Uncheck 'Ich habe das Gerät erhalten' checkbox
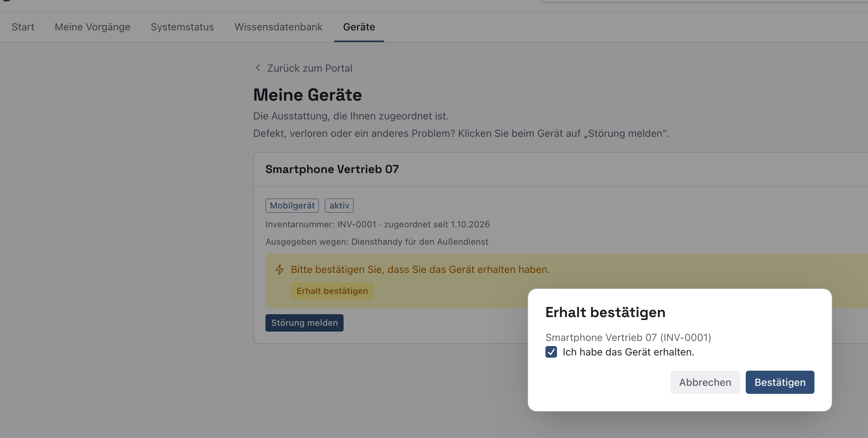 point(551,352)
